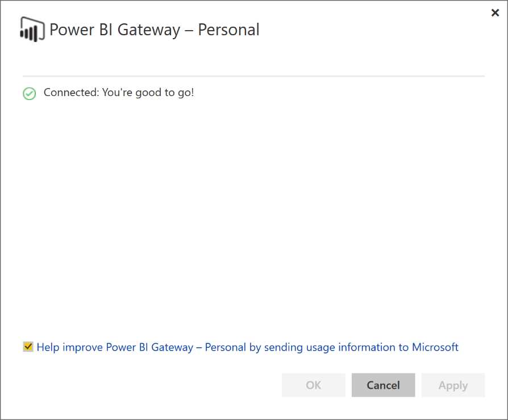508x420 pixels.
Task: Click the icon next to the Connected message
Action: click(29, 93)
